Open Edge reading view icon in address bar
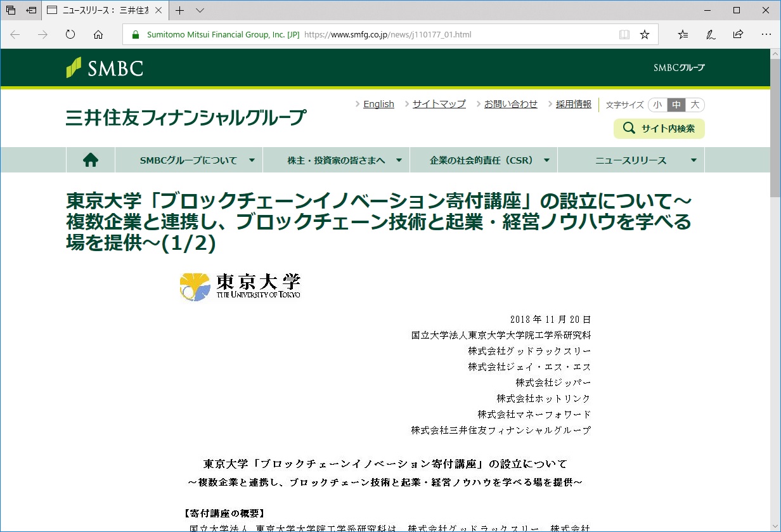This screenshot has height=532, width=781. pyautogui.click(x=624, y=35)
